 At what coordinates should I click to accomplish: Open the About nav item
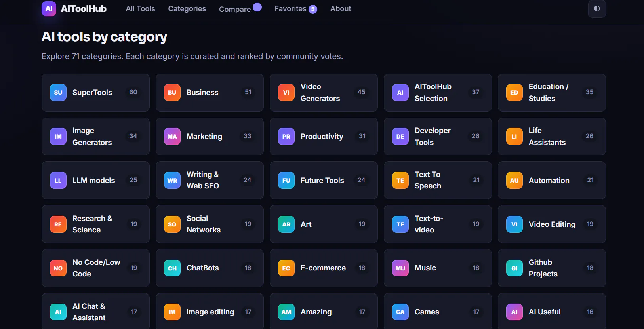[341, 9]
